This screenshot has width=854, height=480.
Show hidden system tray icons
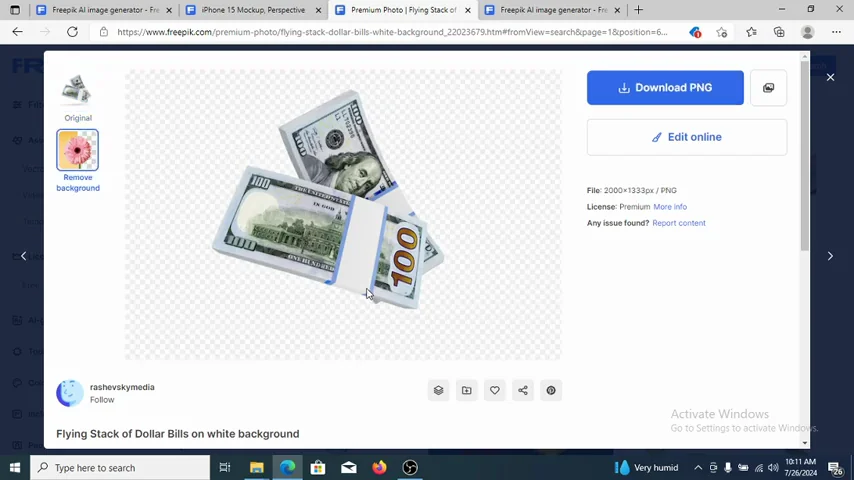point(698,467)
